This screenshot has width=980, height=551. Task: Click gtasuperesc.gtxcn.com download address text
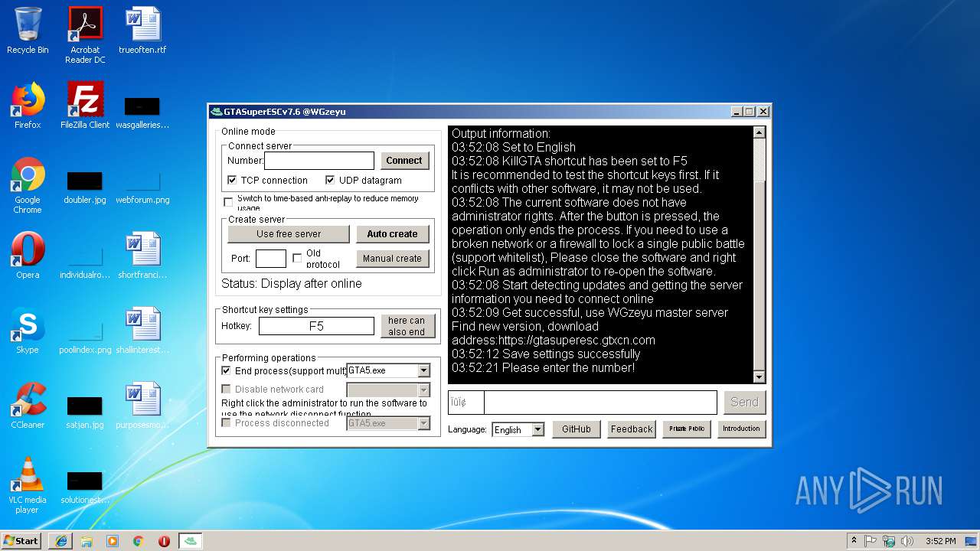click(553, 341)
